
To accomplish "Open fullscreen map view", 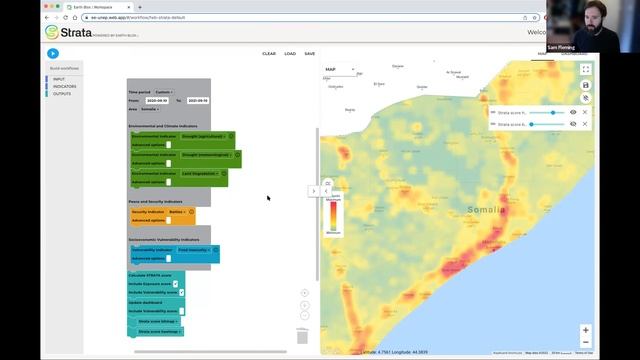I will coord(586,69).
